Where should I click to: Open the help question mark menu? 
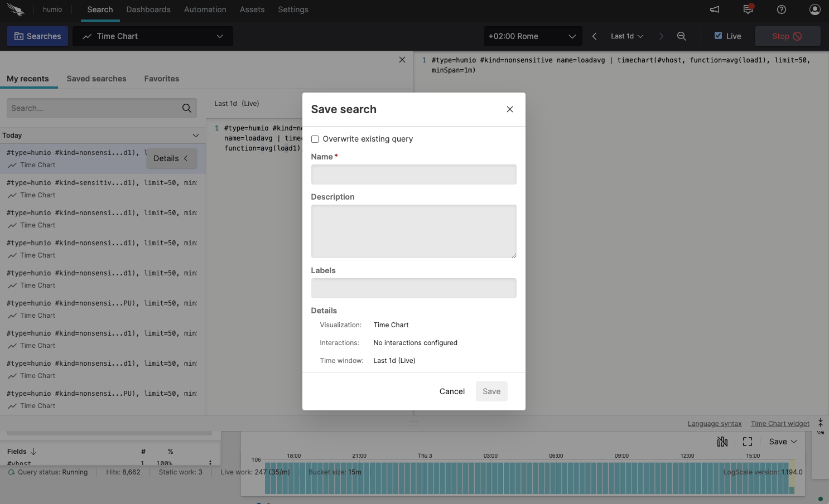pos(781,9)
